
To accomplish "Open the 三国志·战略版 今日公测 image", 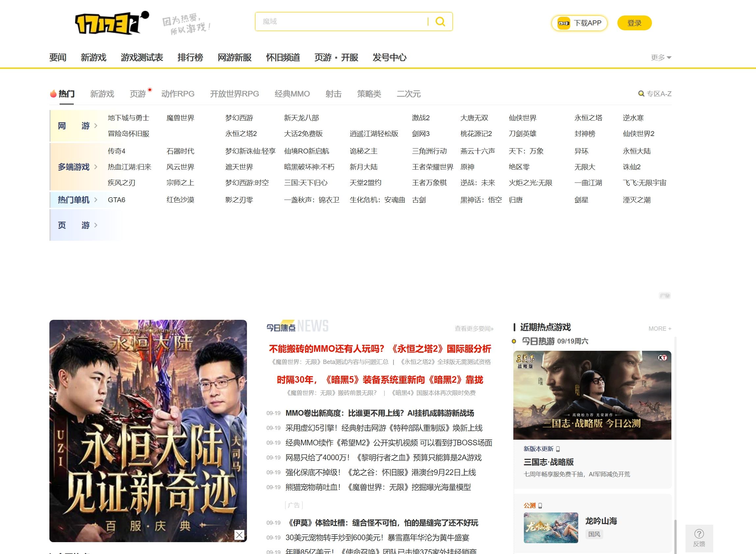I will tap(592, 395).
